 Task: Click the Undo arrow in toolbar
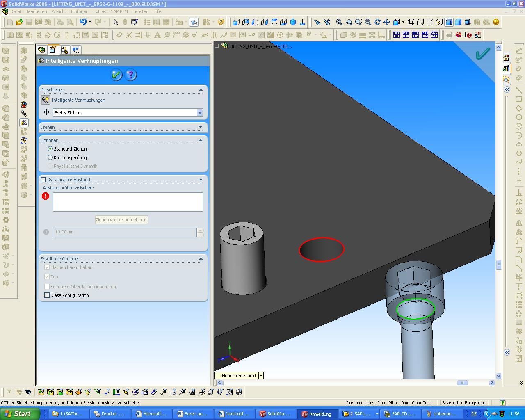coord(83,22)
